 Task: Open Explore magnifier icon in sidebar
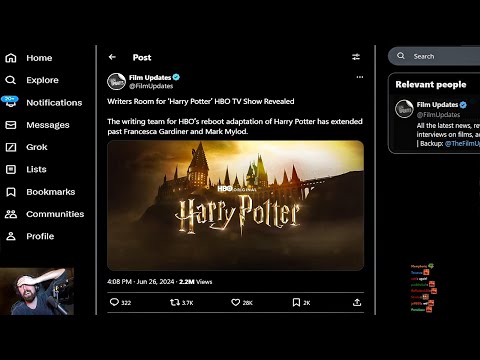(x=11, y=80)
